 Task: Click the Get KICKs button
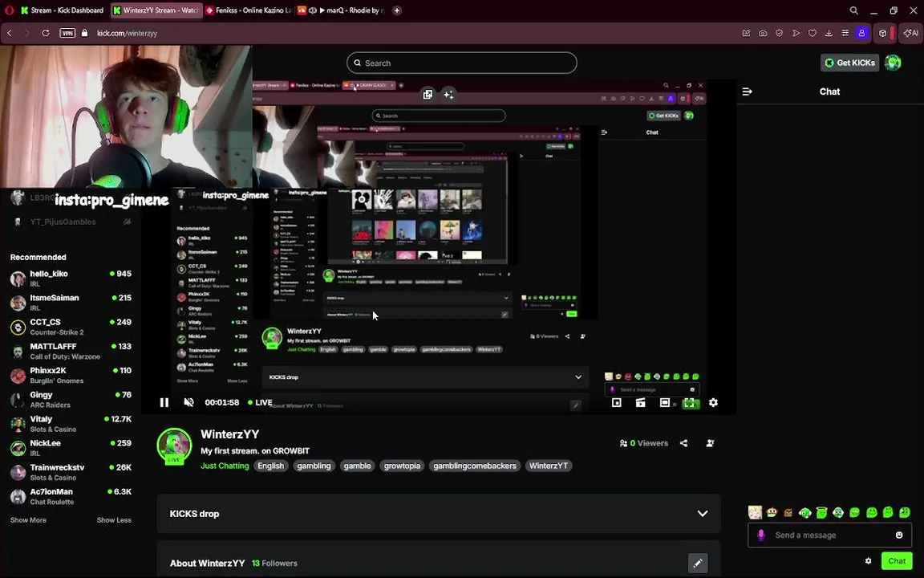pos(849,63)
